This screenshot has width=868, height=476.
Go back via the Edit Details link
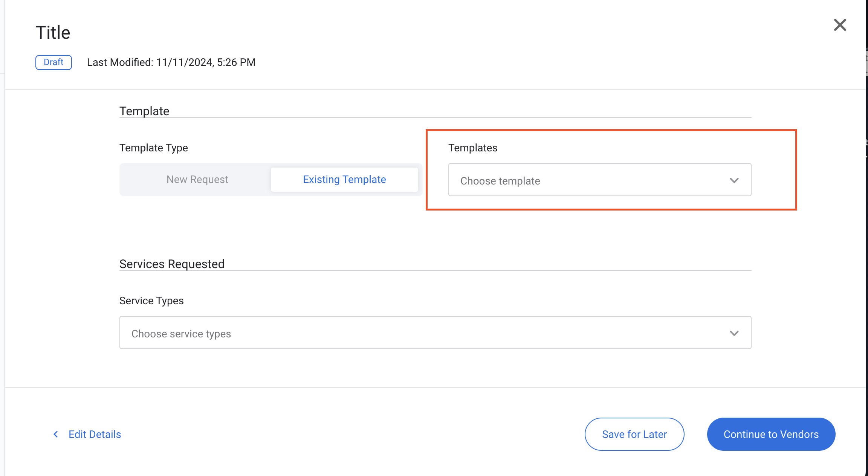[95, 434]
